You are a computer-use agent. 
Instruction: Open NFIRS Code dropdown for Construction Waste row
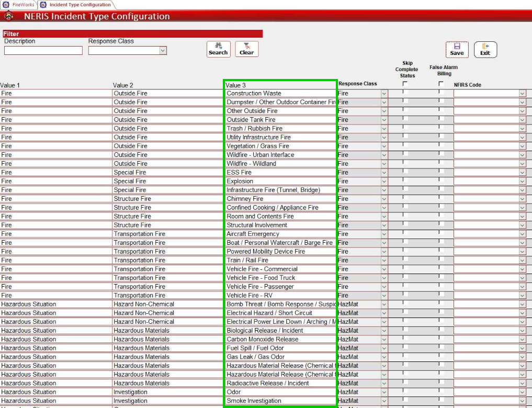pyautogui.click(x=522, y=94)
